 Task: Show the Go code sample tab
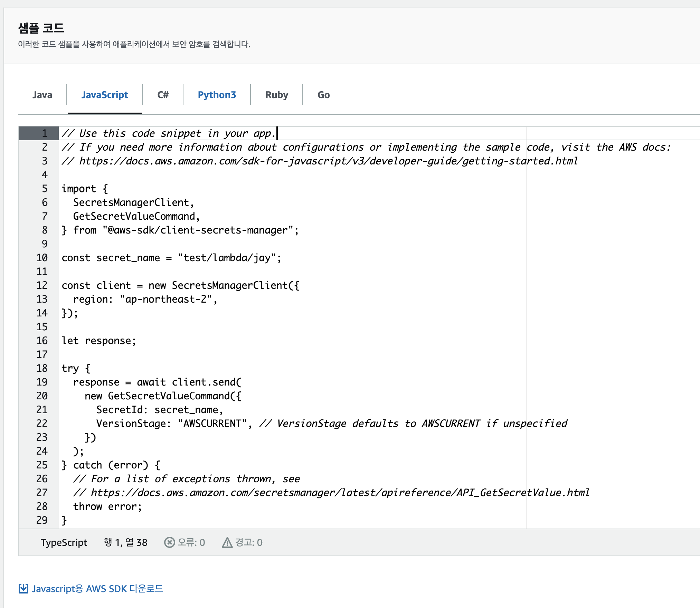323,95
